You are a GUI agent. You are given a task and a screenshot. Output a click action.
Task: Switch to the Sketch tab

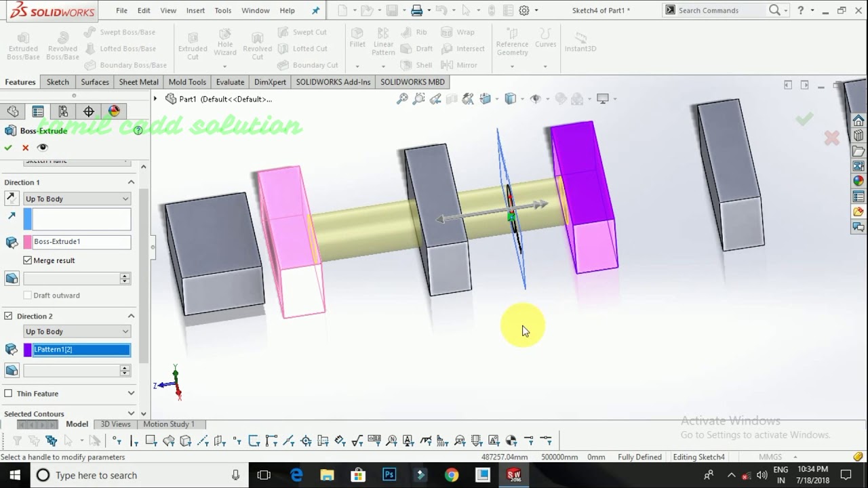pos(58,82)
